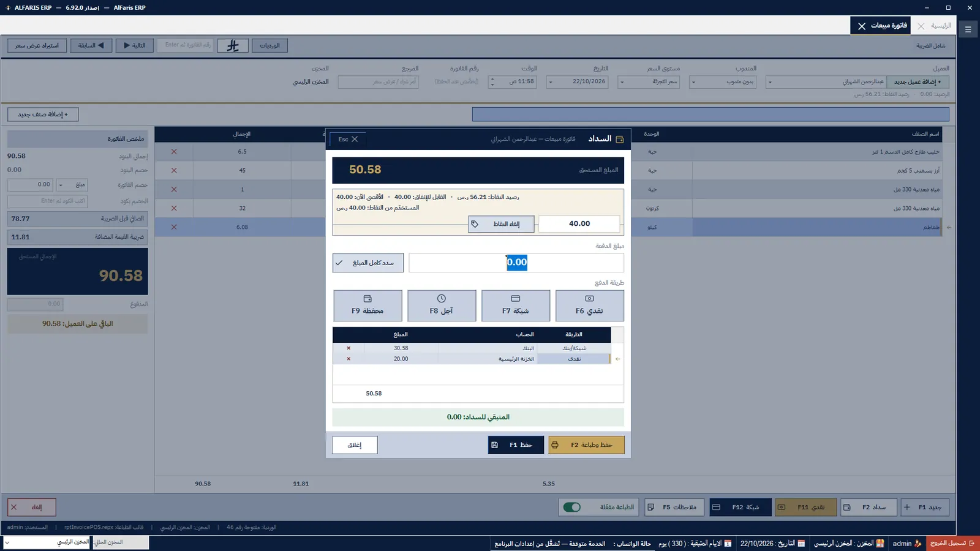Viewport: 980px width, 551px height.
Task: Click admin user icon in status bar
Action: click(x=918, y=544)
